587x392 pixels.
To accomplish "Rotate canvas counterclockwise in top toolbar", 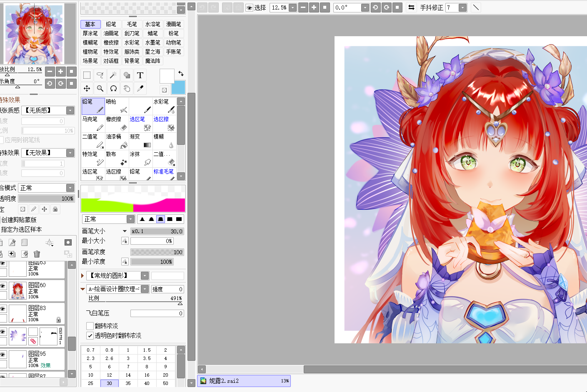I will tap(375, 7).
